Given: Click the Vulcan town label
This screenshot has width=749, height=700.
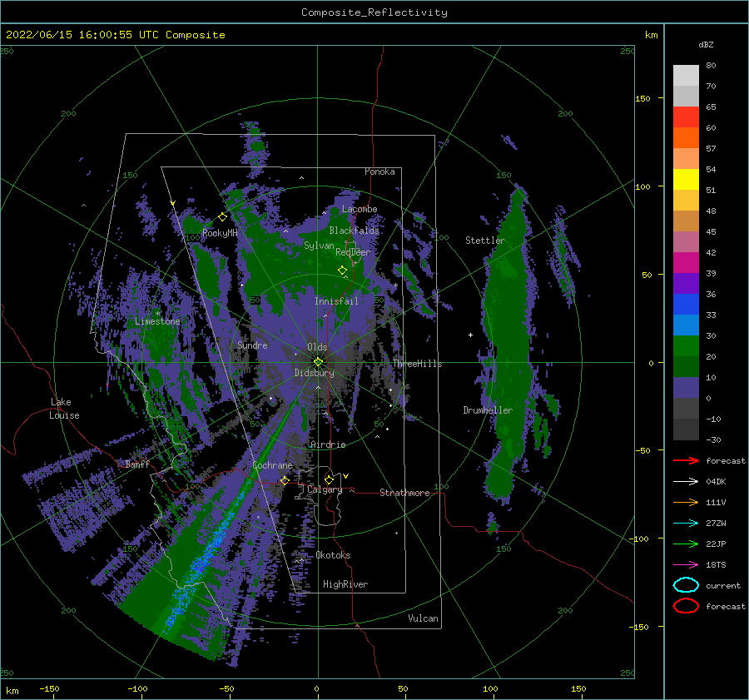Looking at the screenshot, I should tap(423, 618).
